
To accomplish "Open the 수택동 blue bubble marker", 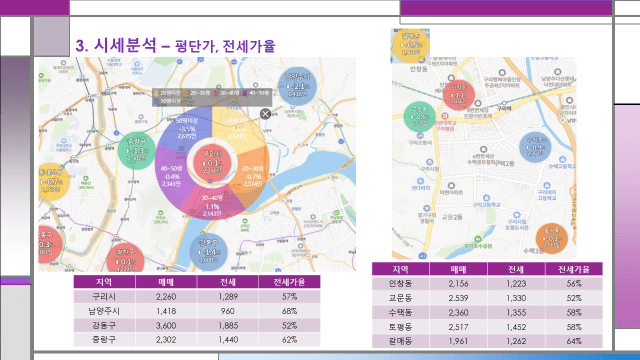I will [x=535, y=147].
